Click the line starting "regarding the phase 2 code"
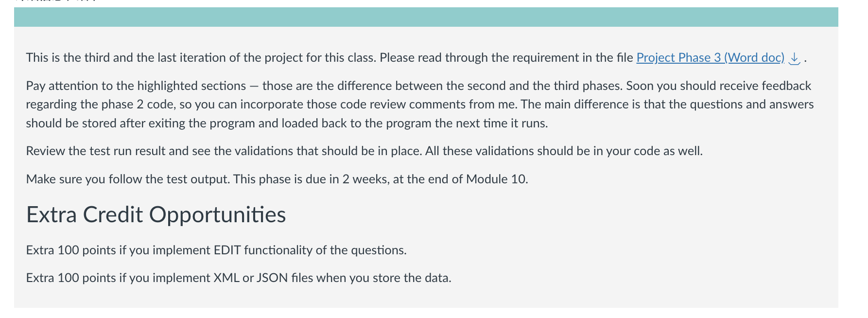868x318 pixels. click(x=420, y=105)
